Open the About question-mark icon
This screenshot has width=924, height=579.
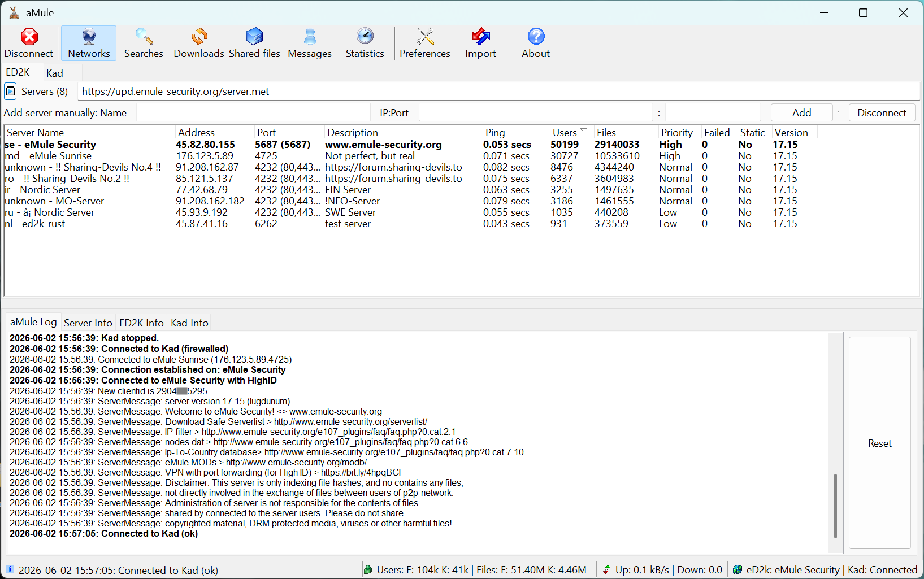point(536,43)
